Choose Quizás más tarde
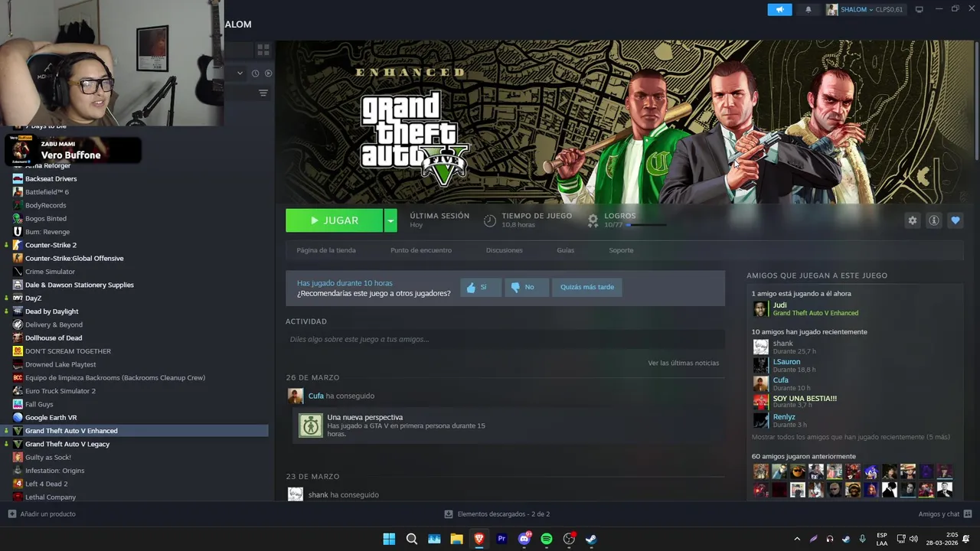 [x=586, y=287]
